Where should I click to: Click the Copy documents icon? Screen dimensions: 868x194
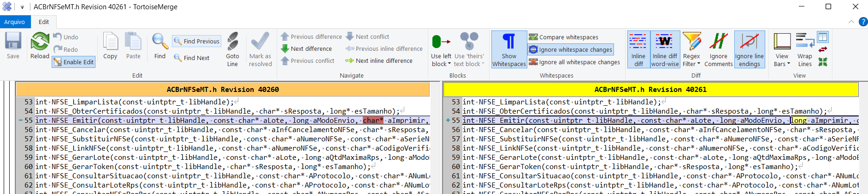click(x=110, y=41)
